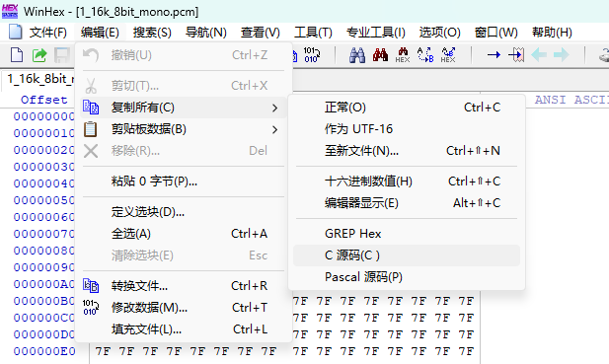The width and height of the screenshot is (609, 364).
Task: Click the ANSI ASCII column header
Action: pos(571,100)
